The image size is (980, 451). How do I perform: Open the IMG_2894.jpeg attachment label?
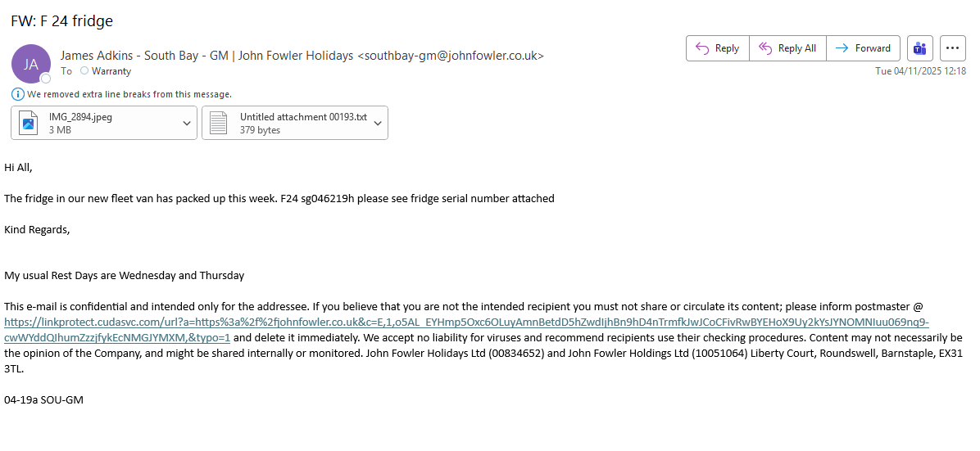click(80, 117)
